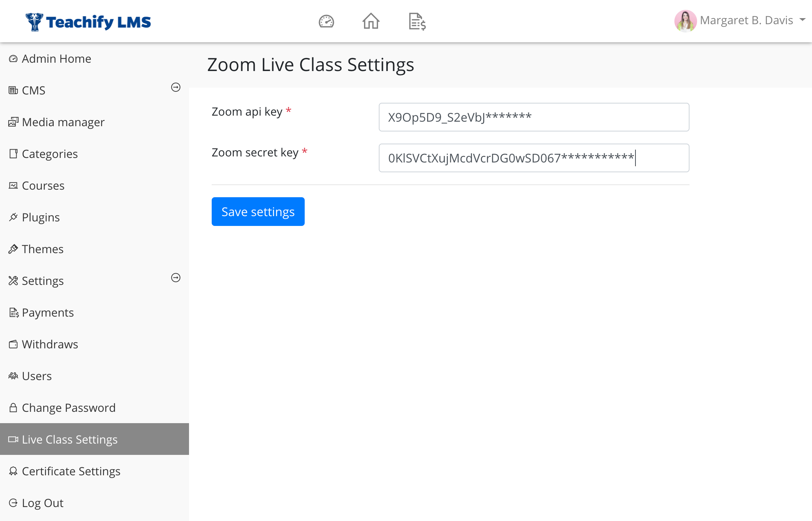Click the Save settings button
Screen dimensions: 812x521
(x=258, y=212)
